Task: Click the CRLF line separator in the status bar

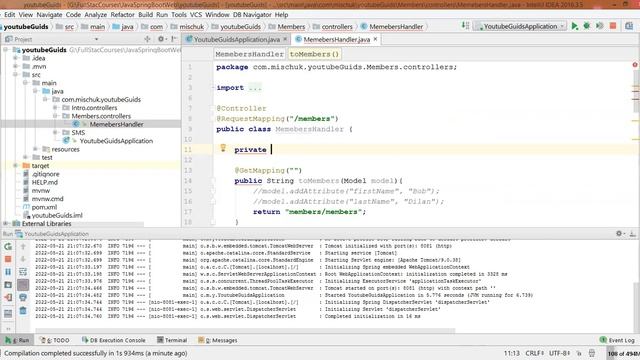Action: click(x=534, y=353)
